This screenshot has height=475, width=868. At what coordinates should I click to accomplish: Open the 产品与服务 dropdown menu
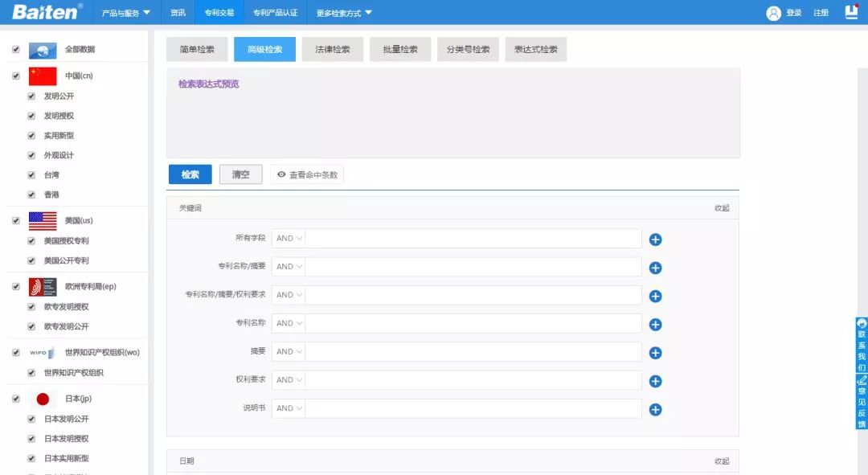point(126,13)
